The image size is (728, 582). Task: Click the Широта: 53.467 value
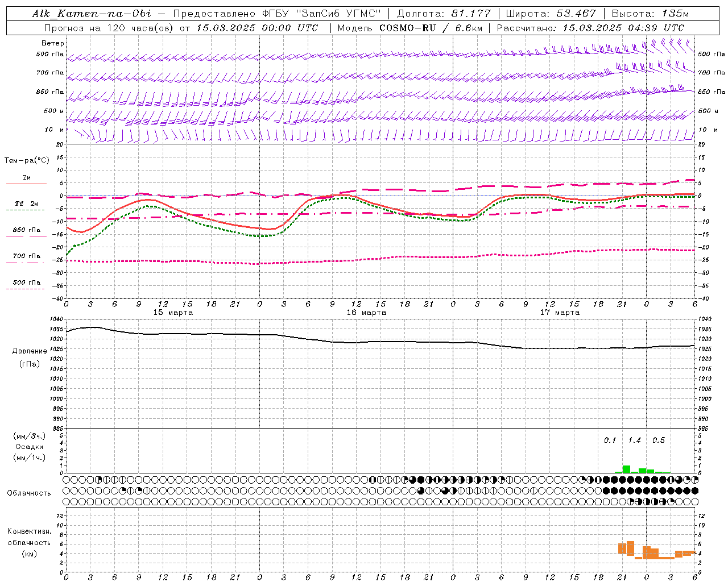551,14
